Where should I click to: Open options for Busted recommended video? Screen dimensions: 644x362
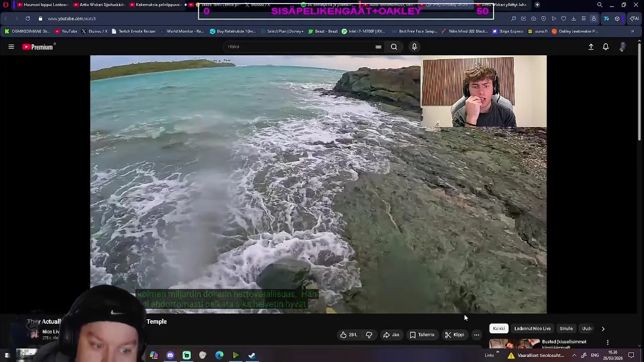point(607,342)
